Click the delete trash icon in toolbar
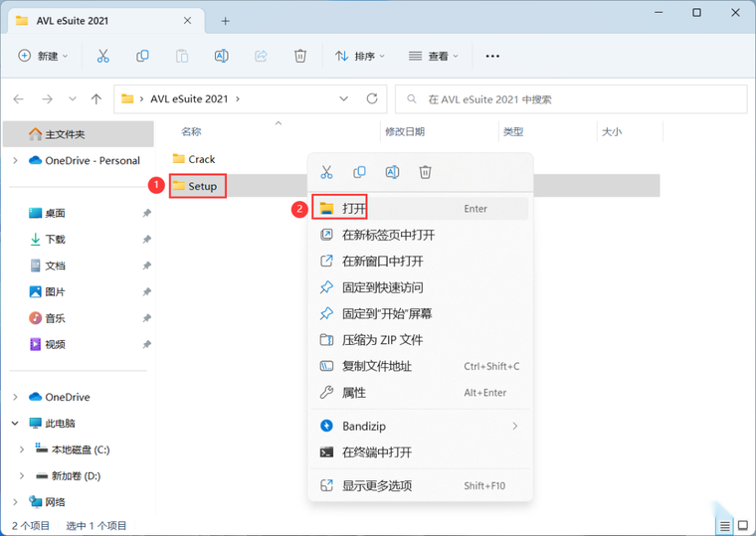 (x=299, y=56)
